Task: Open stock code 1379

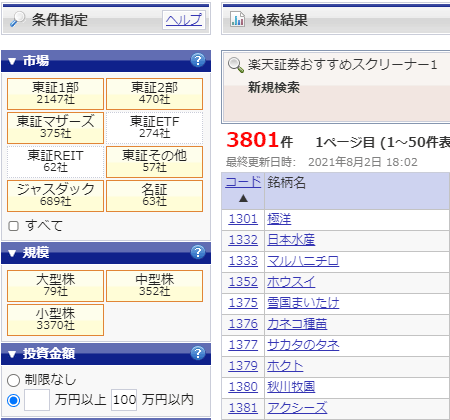Action: (x=243, y=366)
